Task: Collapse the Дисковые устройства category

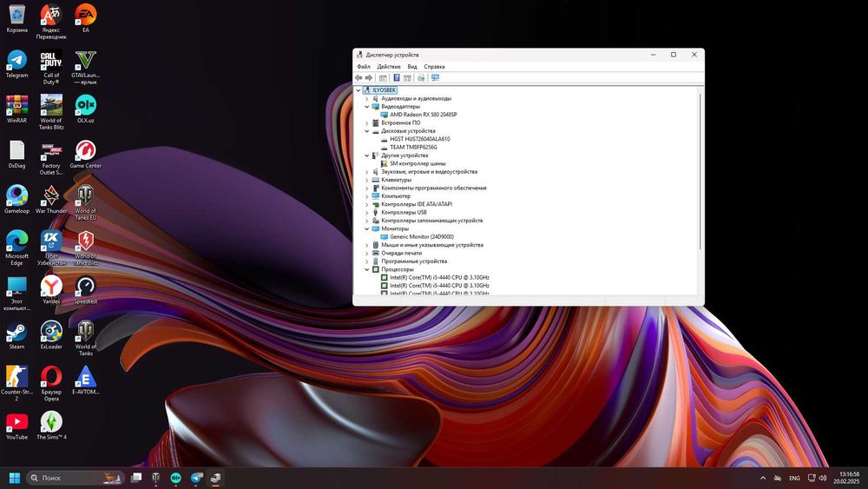Action: click(366, 131)
